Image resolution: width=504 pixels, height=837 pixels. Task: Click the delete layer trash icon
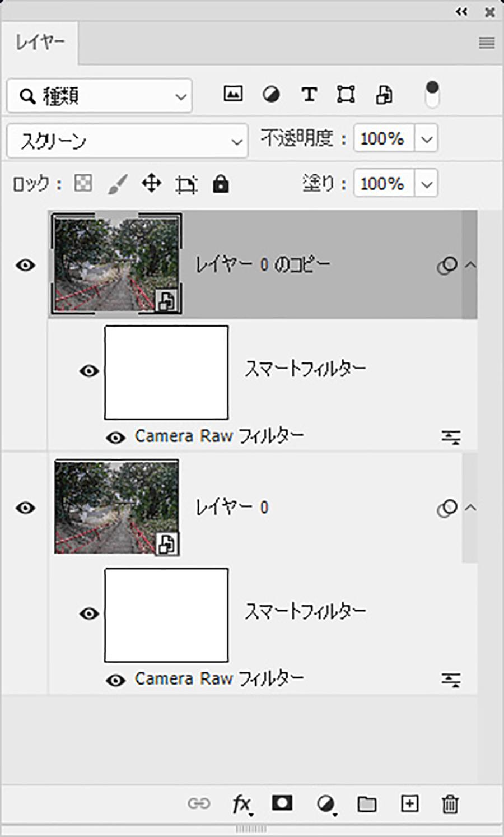[x=450, y=804]
